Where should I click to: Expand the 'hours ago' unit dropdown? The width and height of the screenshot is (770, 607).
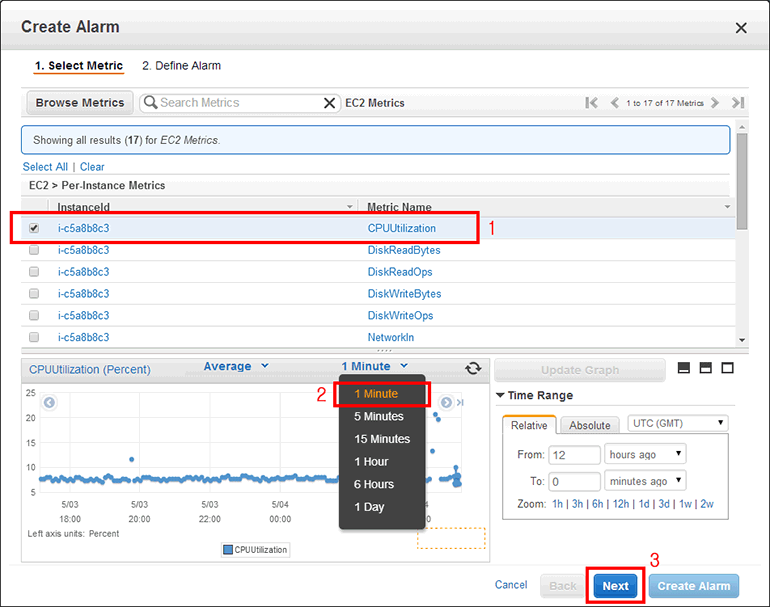(x=645, y=454)
